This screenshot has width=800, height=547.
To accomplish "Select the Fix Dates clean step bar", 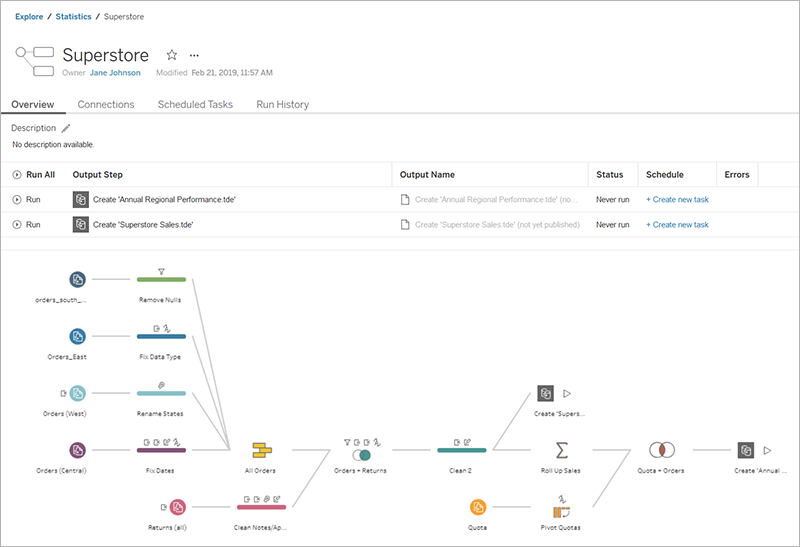I will [161, 450].
